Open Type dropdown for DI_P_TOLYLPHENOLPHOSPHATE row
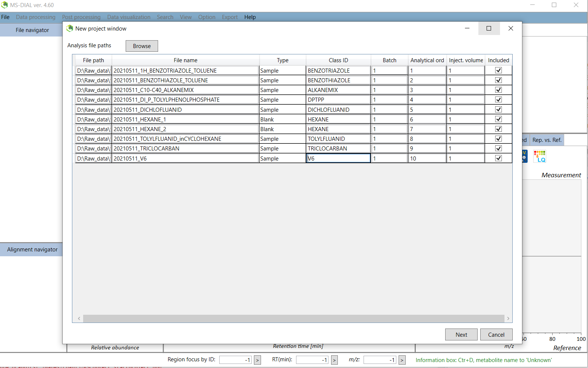588x368 pixels. pyautogui.click(x=282, y=99)
